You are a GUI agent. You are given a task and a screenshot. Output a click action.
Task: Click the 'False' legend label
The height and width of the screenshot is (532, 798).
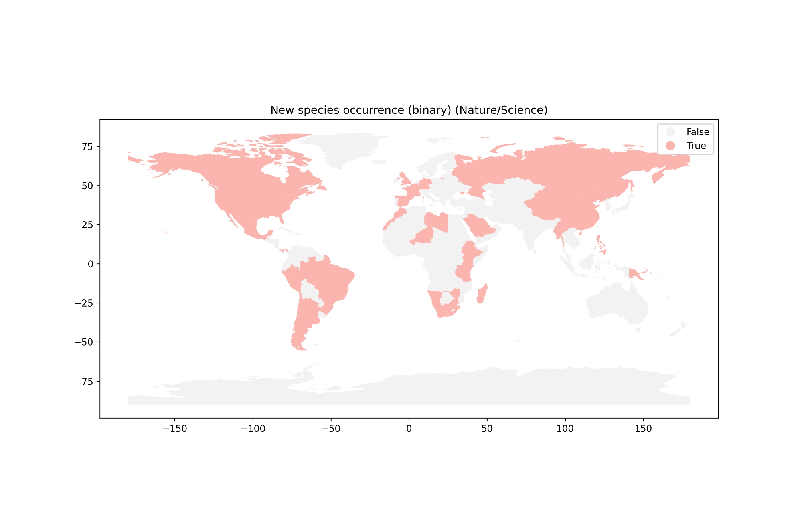pos(698,132)
